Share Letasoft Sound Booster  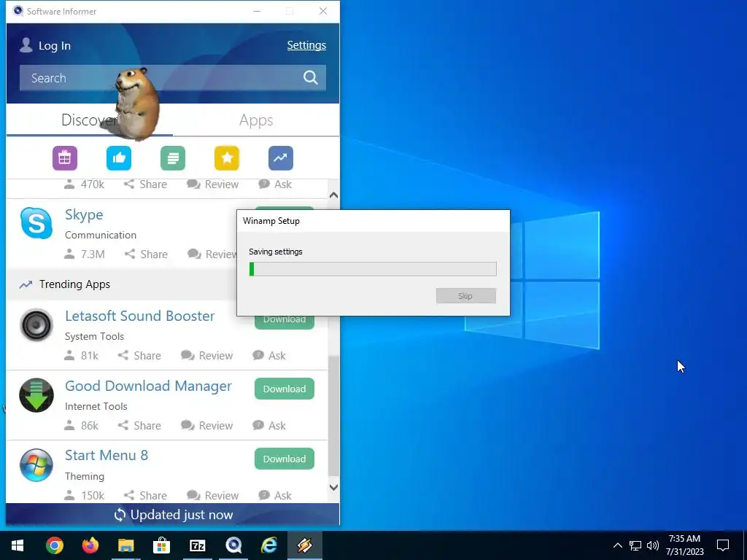[x=139, y=356]
